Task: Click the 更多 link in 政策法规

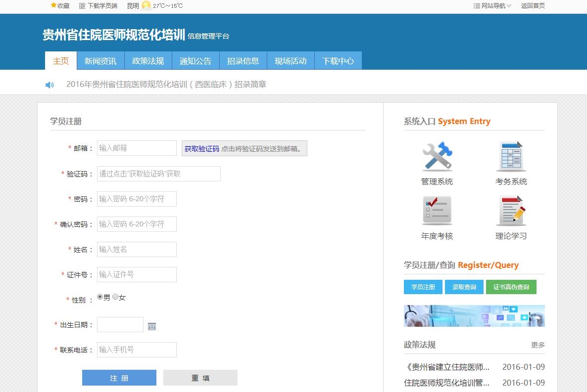Action: [x=538, y=345]
